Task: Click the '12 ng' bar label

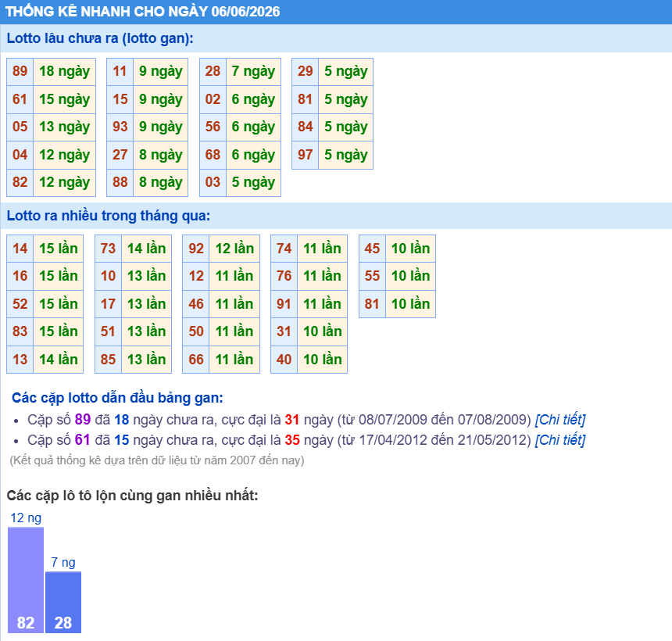Action: point(26,518)
